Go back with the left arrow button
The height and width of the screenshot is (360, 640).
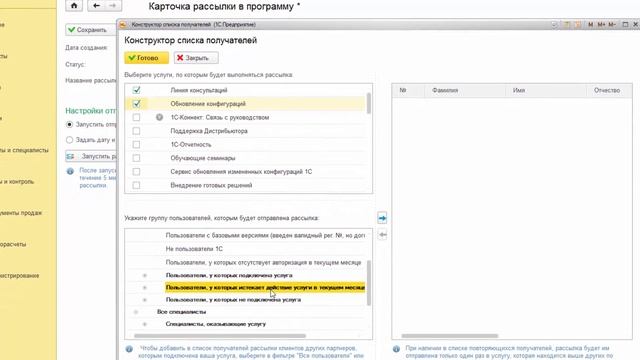pyautogui.click(x=97, y=6)
